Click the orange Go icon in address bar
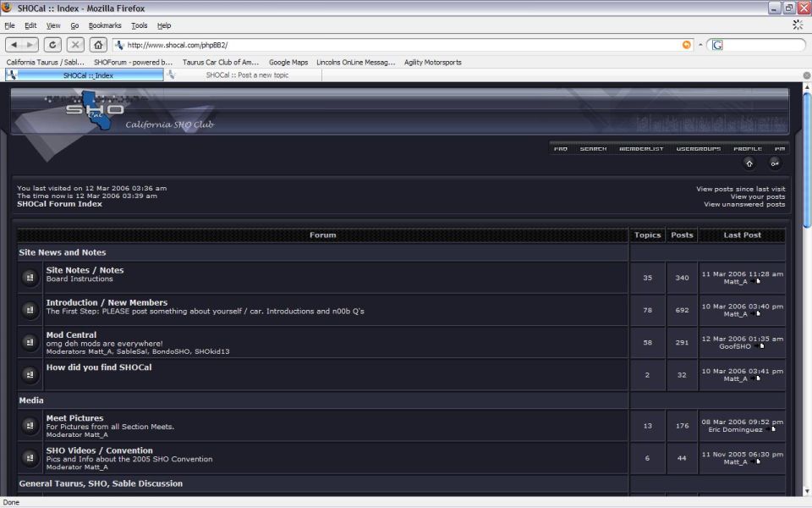Image resolution: width=812 pixels, height=508 pixels. pyautogui.click(x=687, y=45)
